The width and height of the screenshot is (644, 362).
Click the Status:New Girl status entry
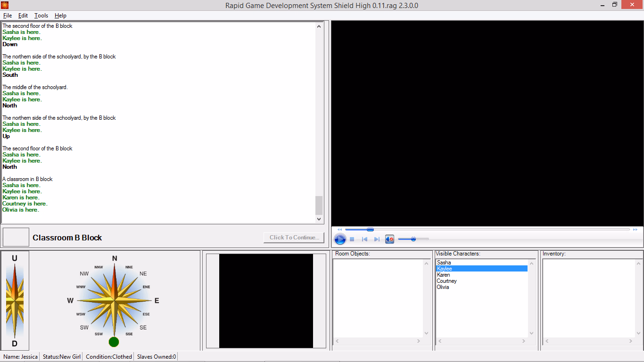point(61,357)
